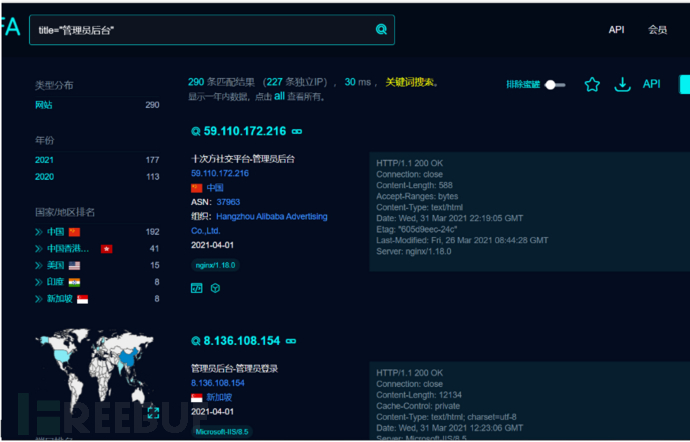
Task: Click chain link icon next to 59.110.172.216
Action: point(297,131)
